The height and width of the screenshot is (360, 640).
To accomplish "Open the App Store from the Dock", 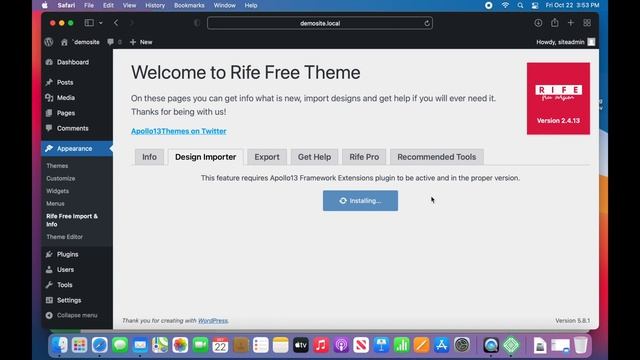I will click(x=441, y=345).
